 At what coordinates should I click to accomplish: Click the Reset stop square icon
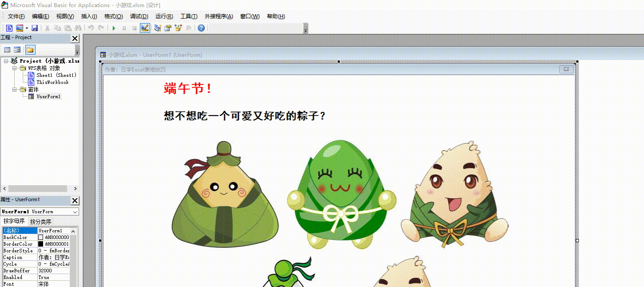(134, 28)
